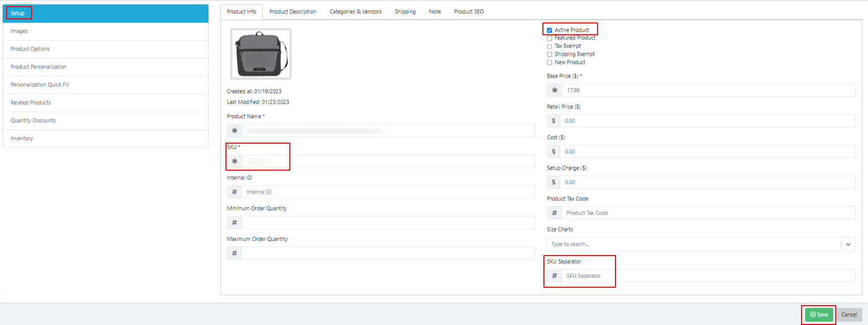Click the 'Last Modified: 01/23/2023' text
Image resolution: width=868 pixels, height=325 pixels.
coord(258,102)
